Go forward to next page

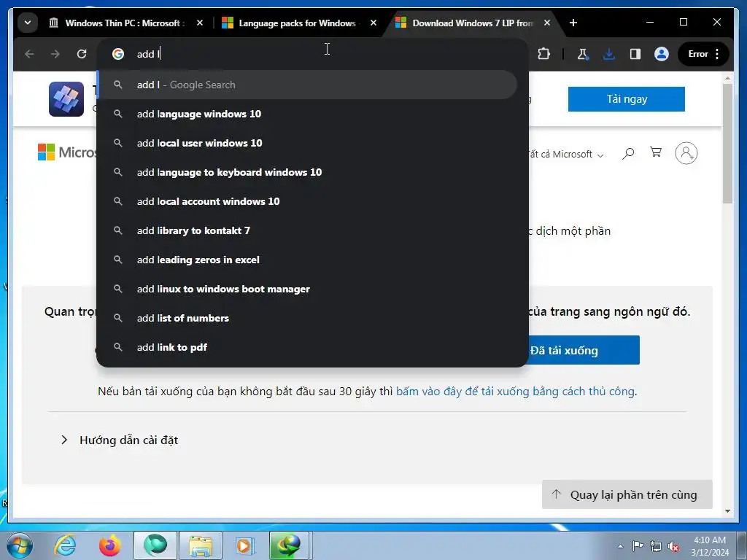pyautogui.click(x=55, y=54)
